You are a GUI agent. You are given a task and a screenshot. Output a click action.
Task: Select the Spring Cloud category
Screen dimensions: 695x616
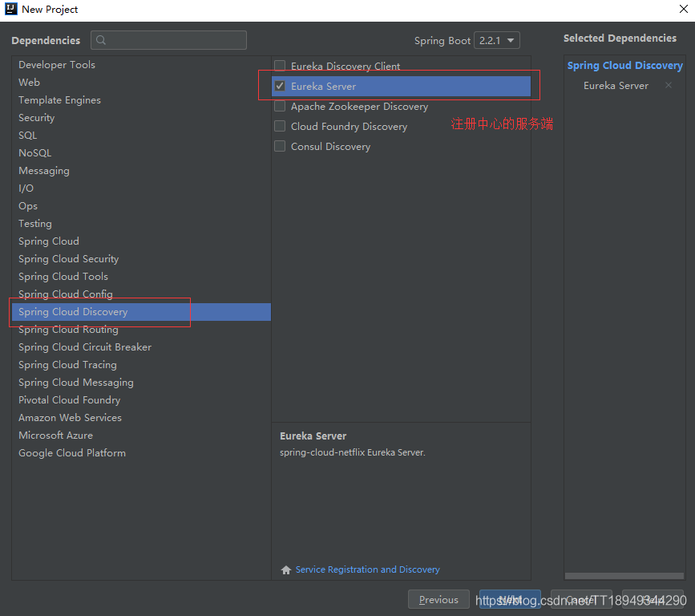(x=141, y=241)
